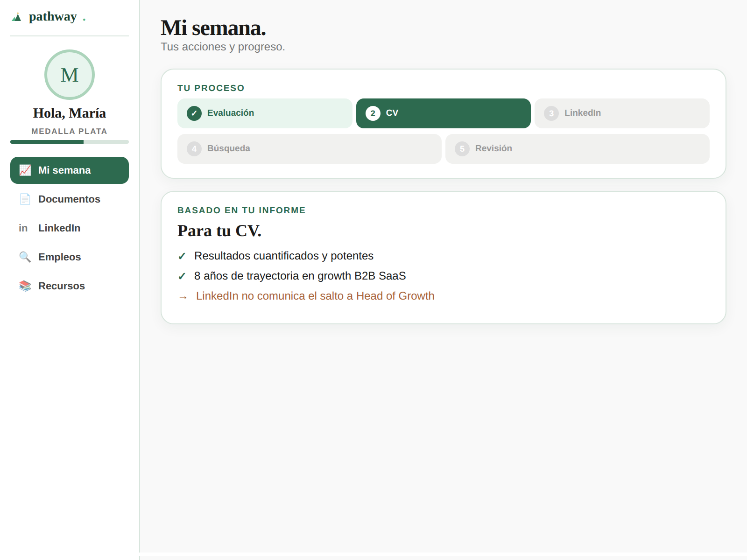Select the active CV process step

pos(444,113)
